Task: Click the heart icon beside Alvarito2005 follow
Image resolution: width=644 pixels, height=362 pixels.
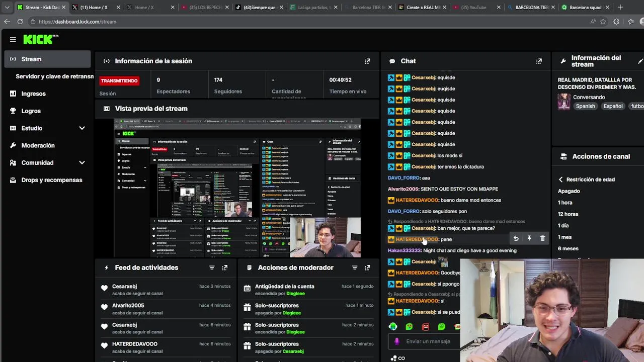Action: (x=104, y=307)
